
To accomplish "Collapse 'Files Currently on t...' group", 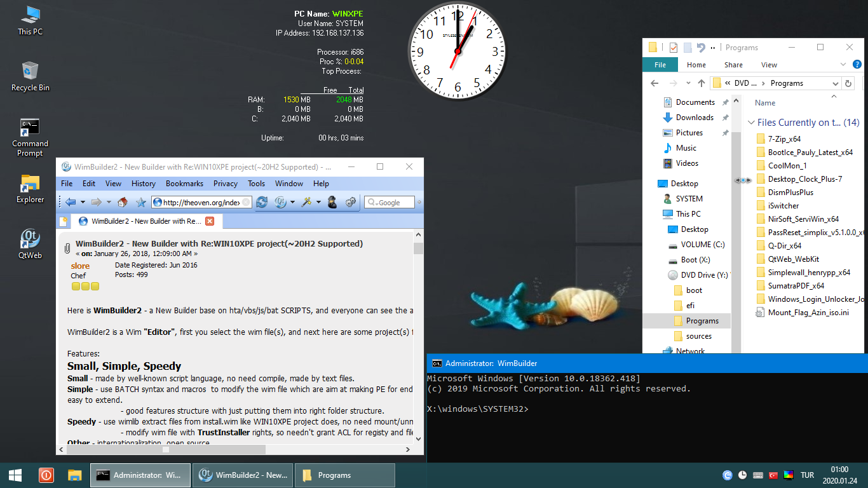I will 752,123.
